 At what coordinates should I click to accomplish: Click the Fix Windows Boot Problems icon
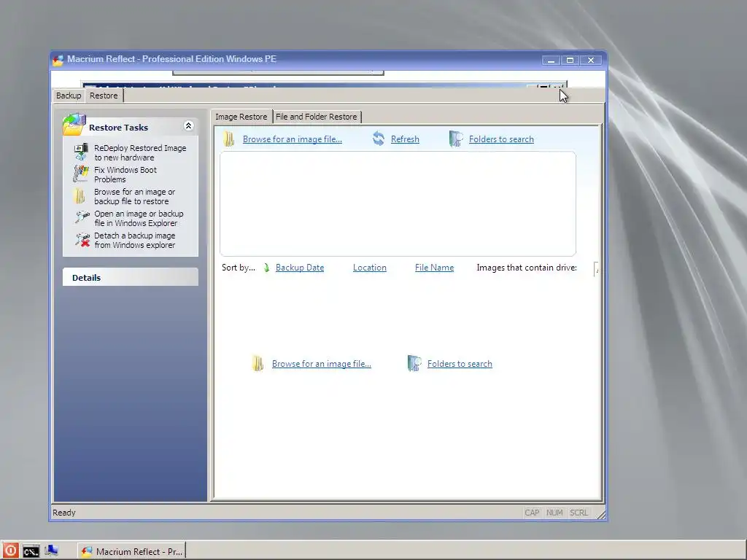[x=81, y=174]
